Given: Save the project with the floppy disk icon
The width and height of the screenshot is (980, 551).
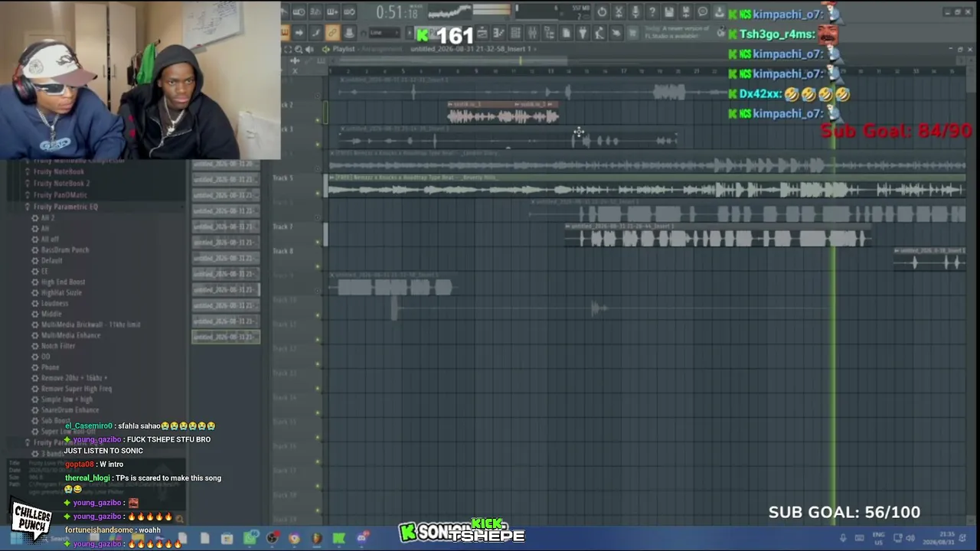Looking at the screenshot, I should pyautogui.click(x=669, y=12).
